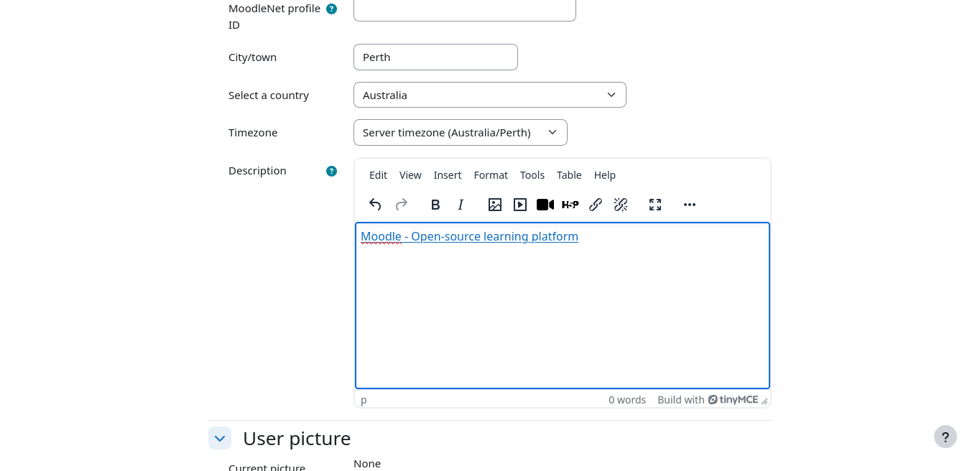Switch the editor to fullscreen mode
The image size is (980, 471).
coord(655,205)
